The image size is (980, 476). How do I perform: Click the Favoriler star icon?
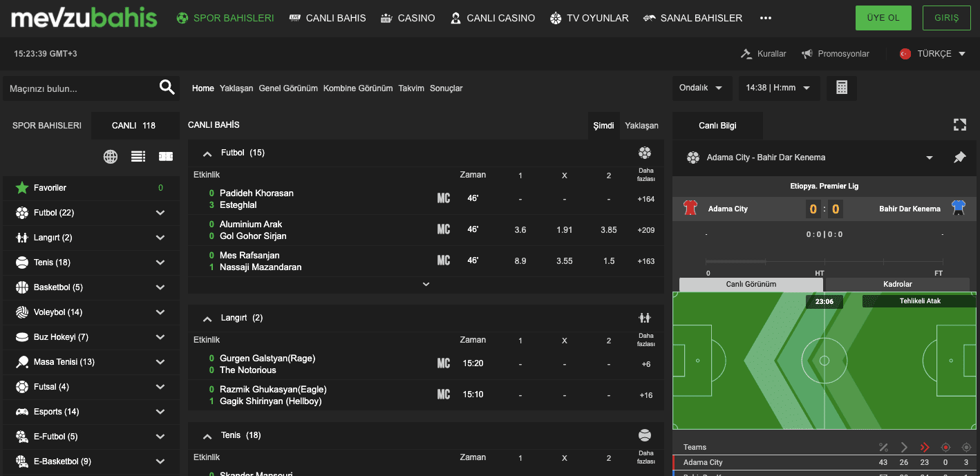(22, 188)
